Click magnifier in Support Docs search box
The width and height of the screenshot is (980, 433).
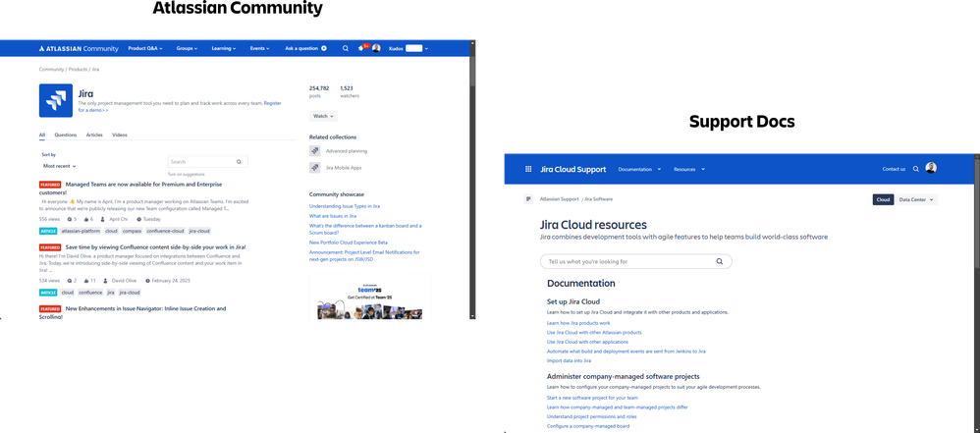pos(720,261)
